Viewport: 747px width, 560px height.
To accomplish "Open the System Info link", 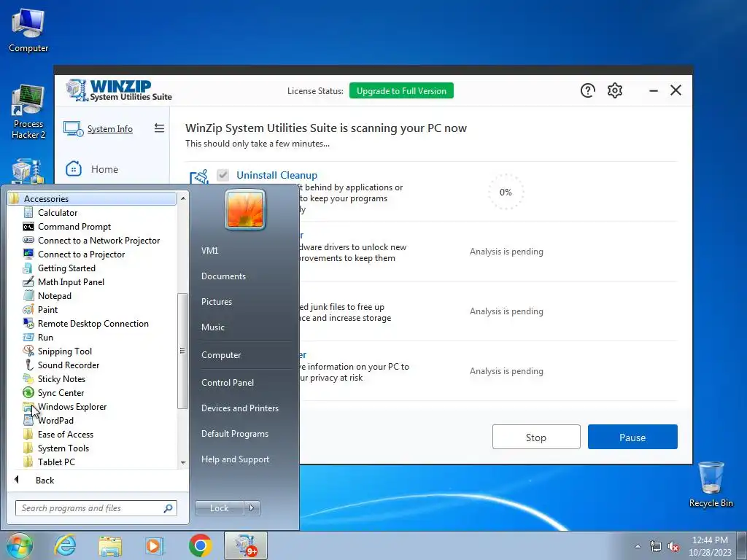I will click(110, 129).
